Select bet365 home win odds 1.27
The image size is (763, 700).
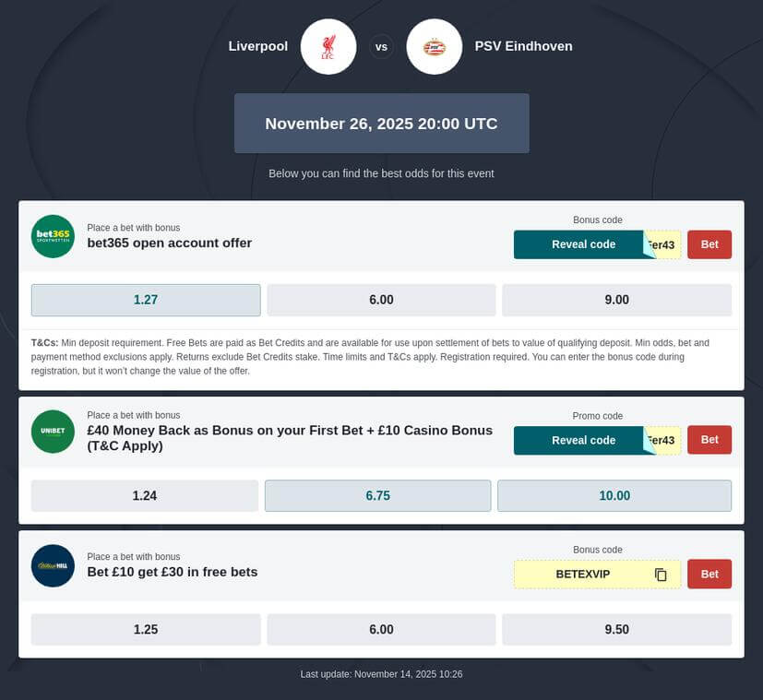(x=146, y=300)
